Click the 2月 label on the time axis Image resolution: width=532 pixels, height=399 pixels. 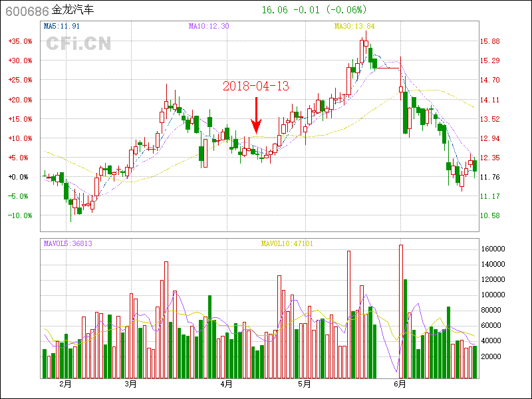(x=65, y=384)
